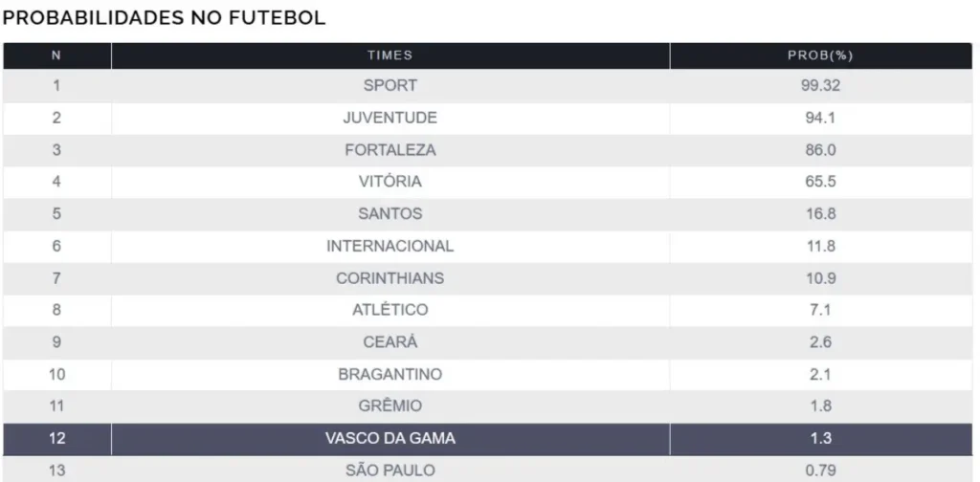Select the JUVENTUDE team row
The height and width of the screenshot is (482, 980).
coord(390,118)
